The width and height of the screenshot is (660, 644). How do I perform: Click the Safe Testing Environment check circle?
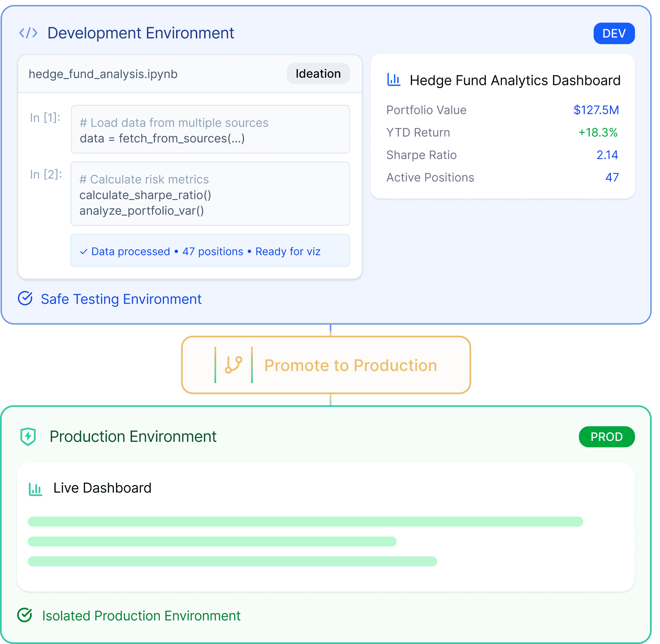click(x=25, y=298)
